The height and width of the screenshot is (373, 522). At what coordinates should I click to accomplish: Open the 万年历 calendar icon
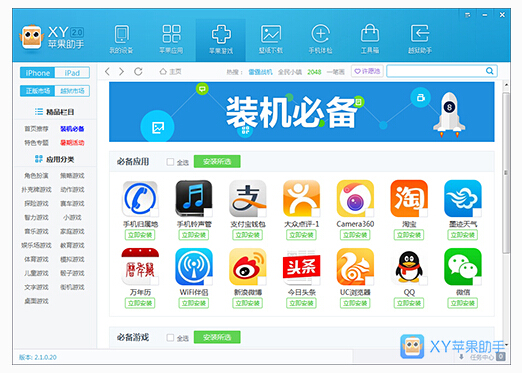click(x=140, y=267)
